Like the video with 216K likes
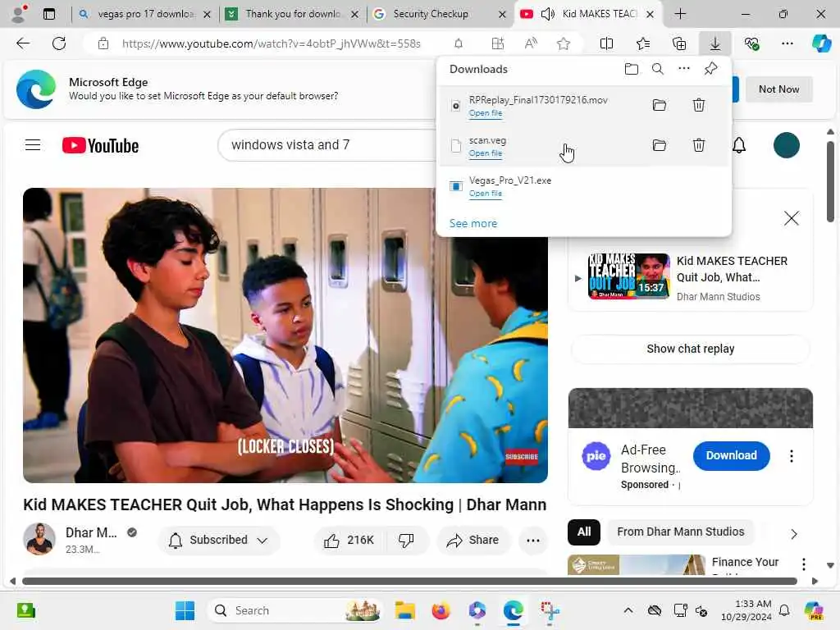840x630 pixels. tap(349, 540)
